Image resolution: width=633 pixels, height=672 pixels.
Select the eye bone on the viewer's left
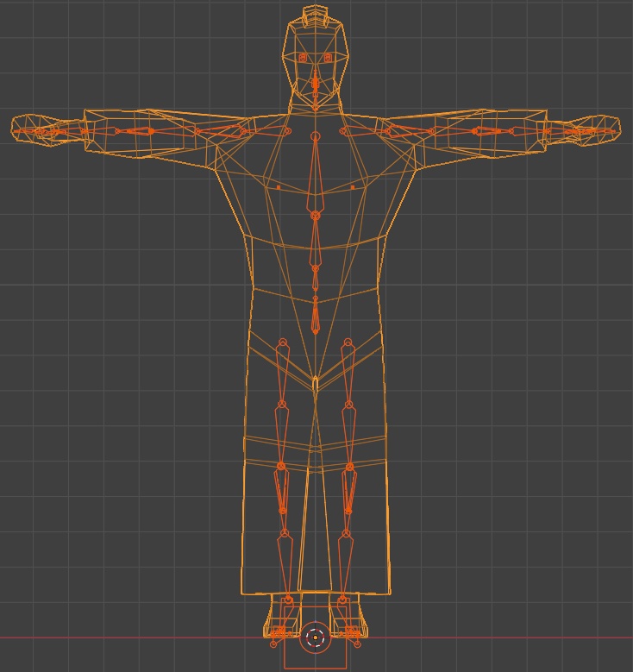(x=303, y=58)
